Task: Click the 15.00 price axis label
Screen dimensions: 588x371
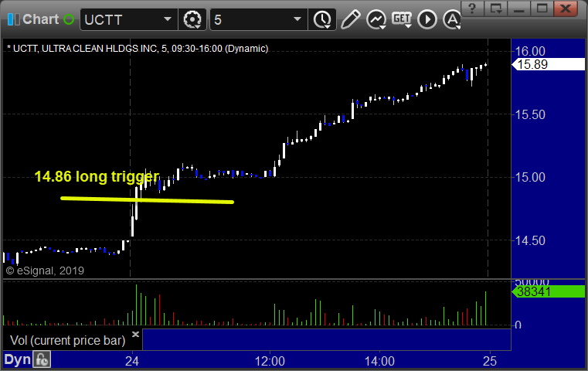Action: (x=530, y=177)
